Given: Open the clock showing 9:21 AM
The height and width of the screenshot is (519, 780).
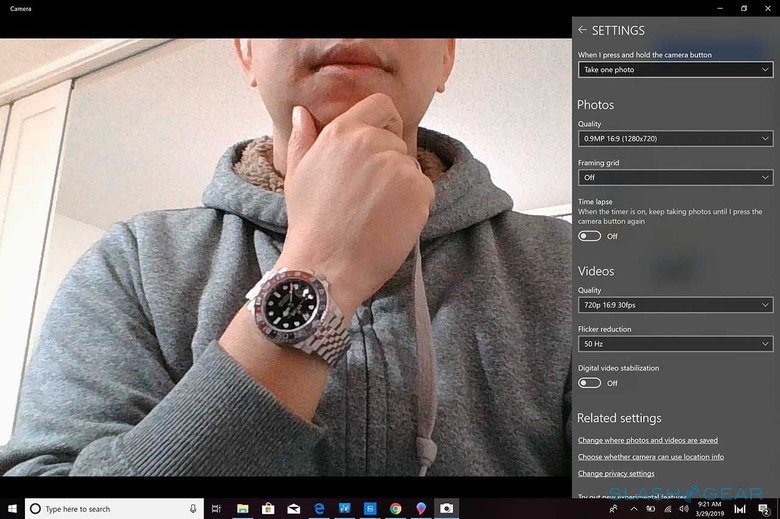Looking at the screenshot, I should (x=710, y=509).
